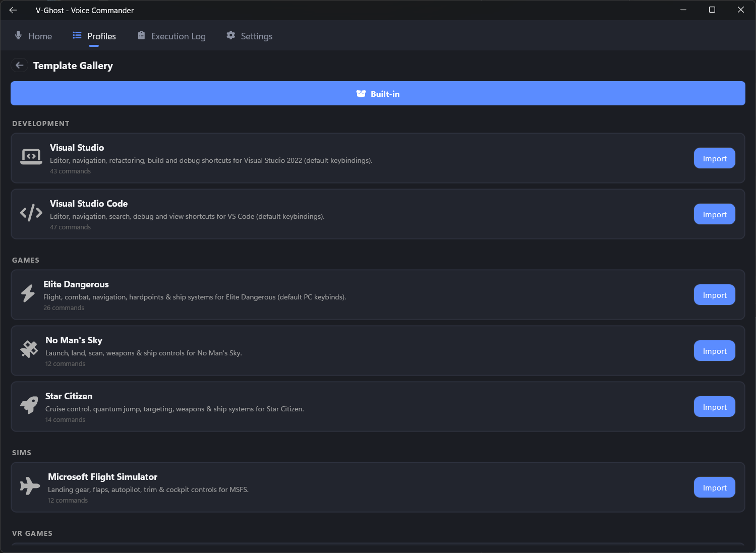Click the No Man's Sky satellite icon
This screenshot has height=553, width=756.
(29, 349)
